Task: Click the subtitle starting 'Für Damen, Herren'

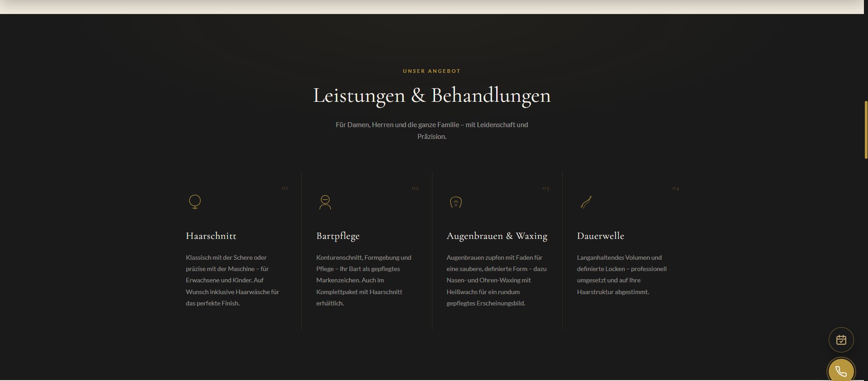Action: 432,130
